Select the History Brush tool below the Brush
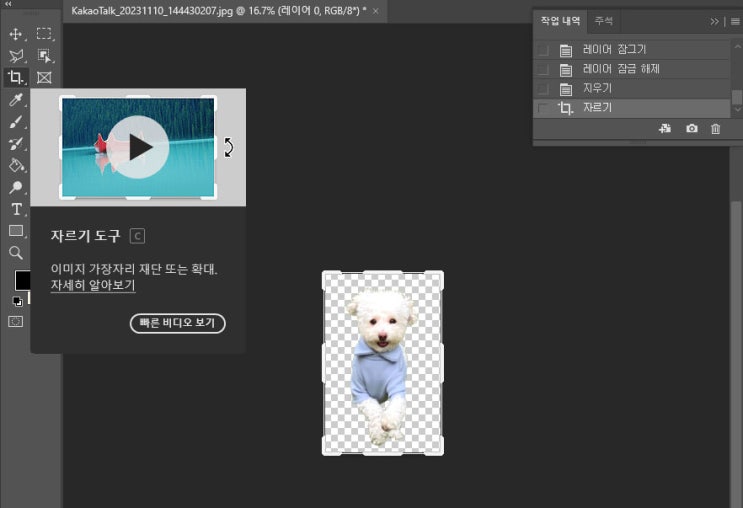This screenshot has width=743, height=508. (16, 143)
